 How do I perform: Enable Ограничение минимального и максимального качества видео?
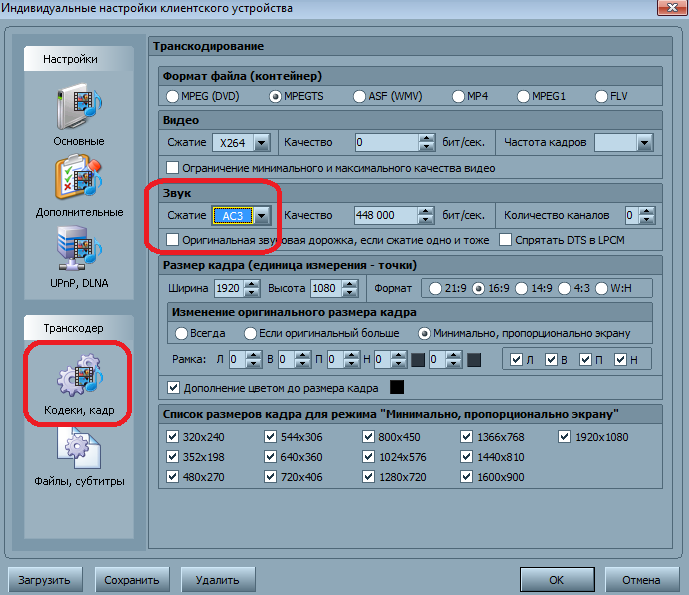(x=174, y=167)
